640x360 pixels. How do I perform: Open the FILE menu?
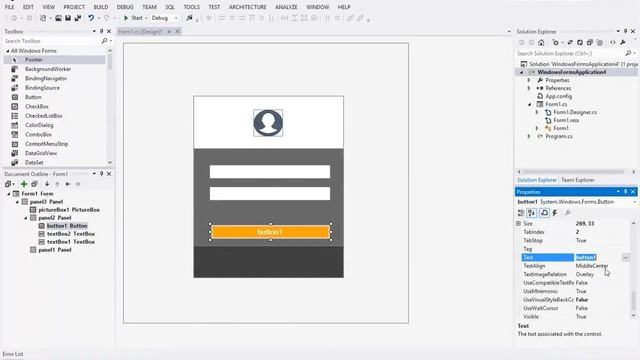pyautogui.click(x=9, y=7)
